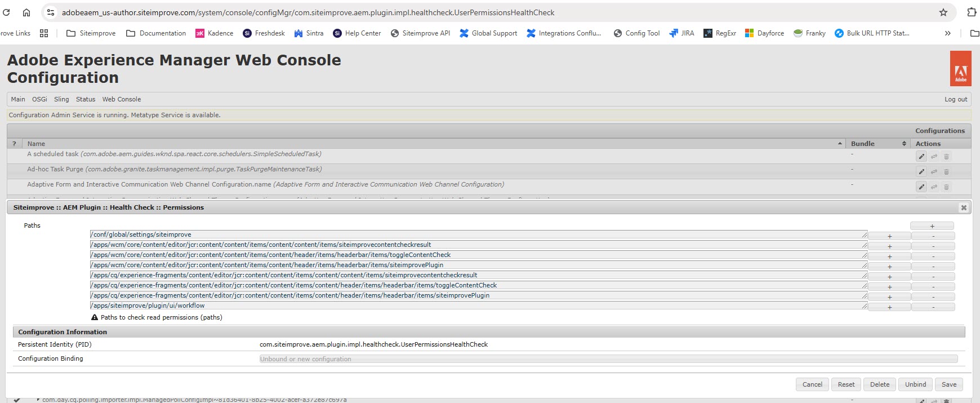The width and height of the screenshot is (980, 403).
Task: Open the Integrations Conflu... bookmark
Action: tap(564, 33)
